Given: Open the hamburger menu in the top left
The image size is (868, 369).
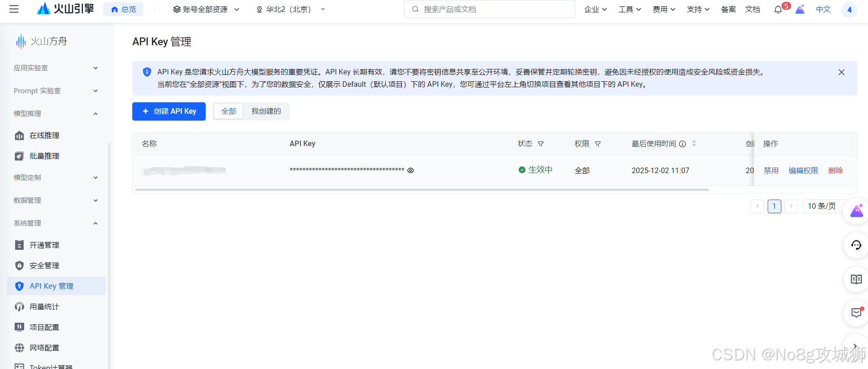Looking at the screenshot, I should point(14,9).
